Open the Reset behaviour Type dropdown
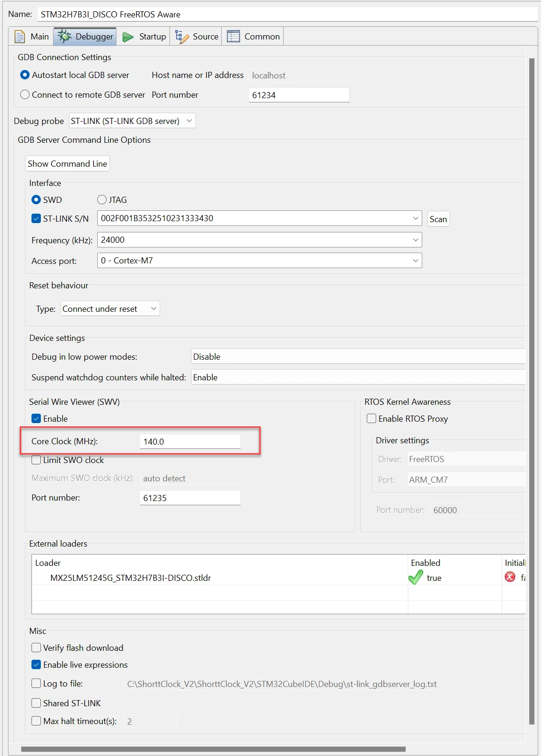541x756 pixels. (x=110, y=309)
